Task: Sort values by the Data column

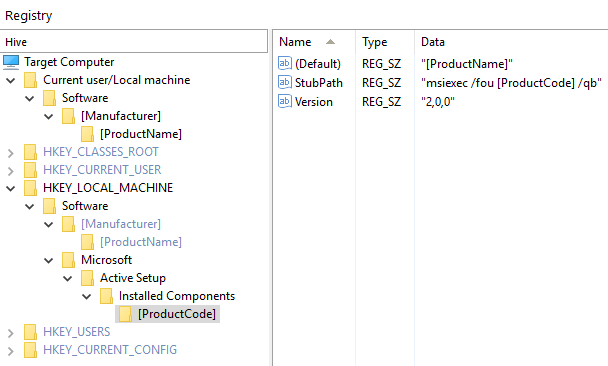Action: [511, 42]
